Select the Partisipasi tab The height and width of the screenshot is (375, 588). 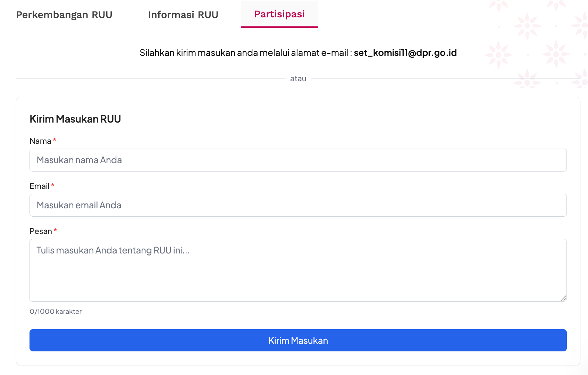(279, 14)
